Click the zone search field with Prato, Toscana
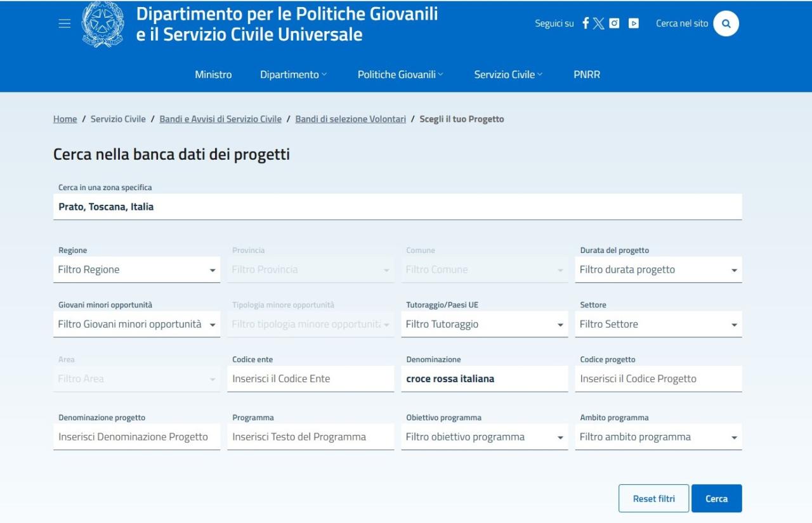The height and width of the screenshot is (523, 812). [x=397, y=207]
